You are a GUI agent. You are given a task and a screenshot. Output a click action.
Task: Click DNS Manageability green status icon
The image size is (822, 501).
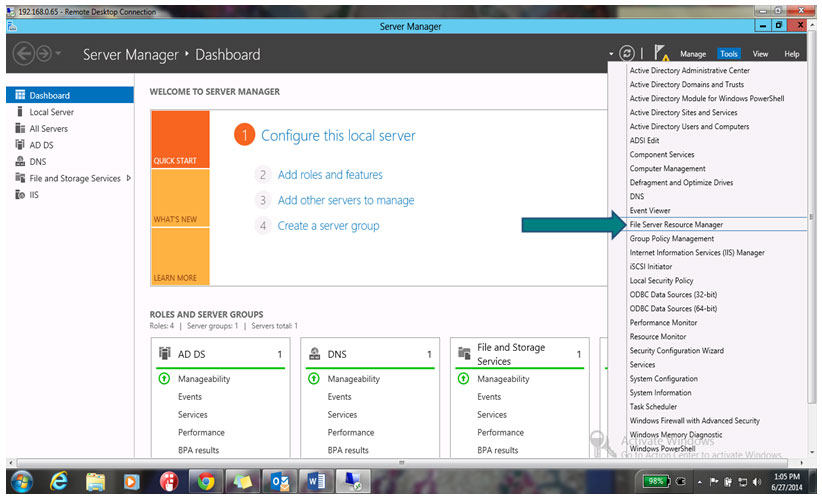pyautogui.click(x=313, y=378)
